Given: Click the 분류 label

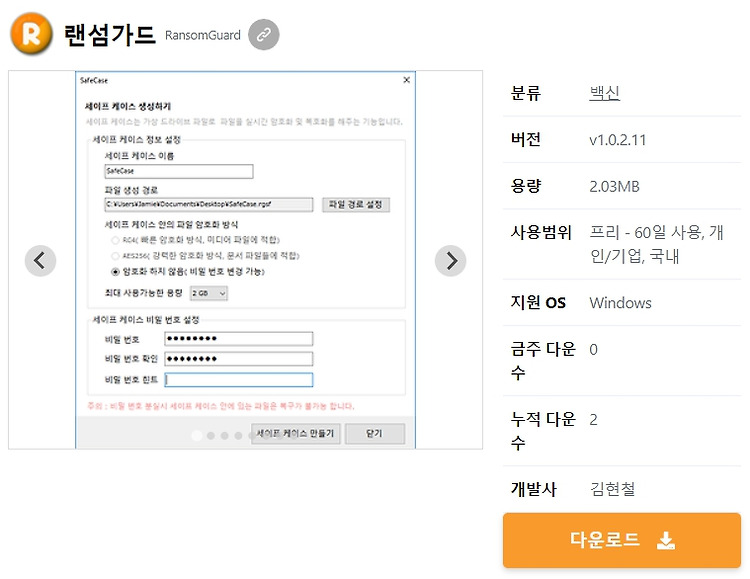Looking at the screenshot, I should [526, 93].
